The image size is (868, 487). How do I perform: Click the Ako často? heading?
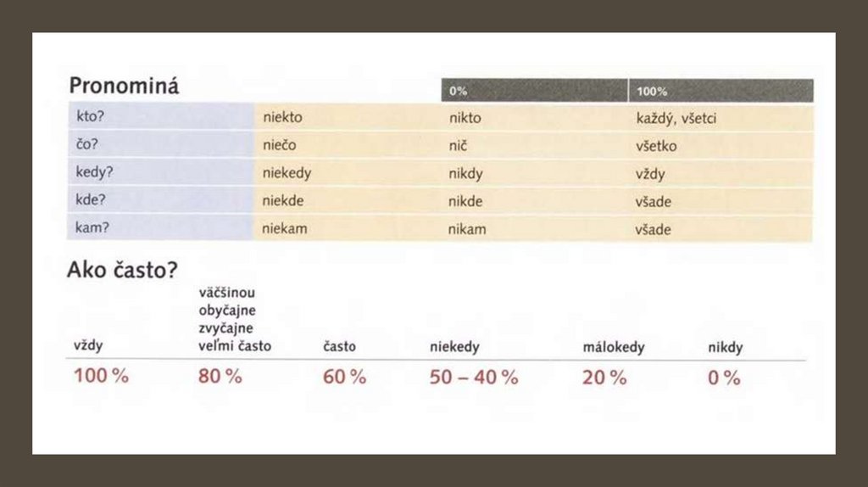121,271
